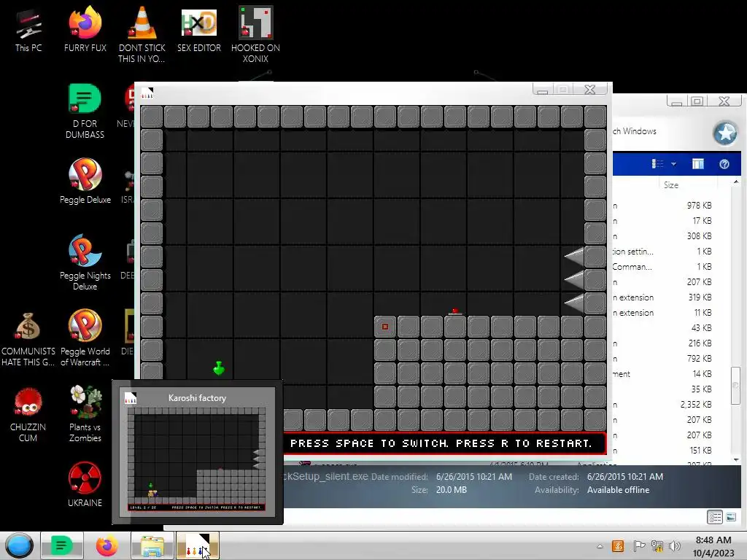Open Explorer help question mark icon
This screenshot has width=747, height=560.
click(724, 164)
